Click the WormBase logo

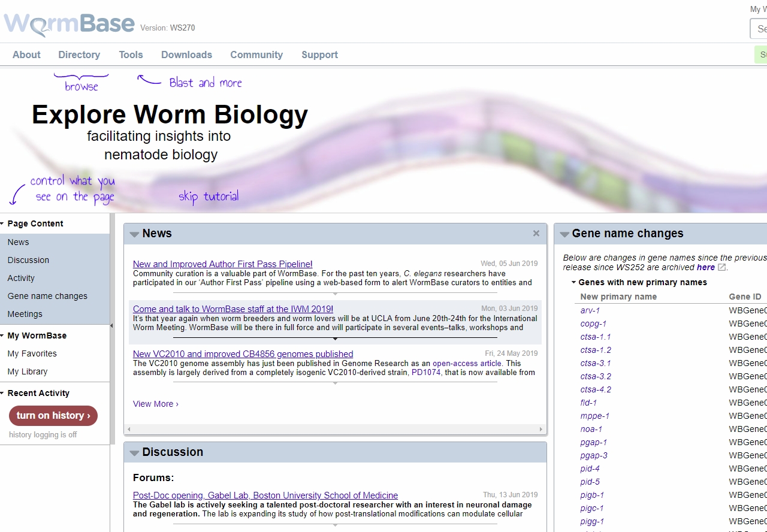coord(70,24)
